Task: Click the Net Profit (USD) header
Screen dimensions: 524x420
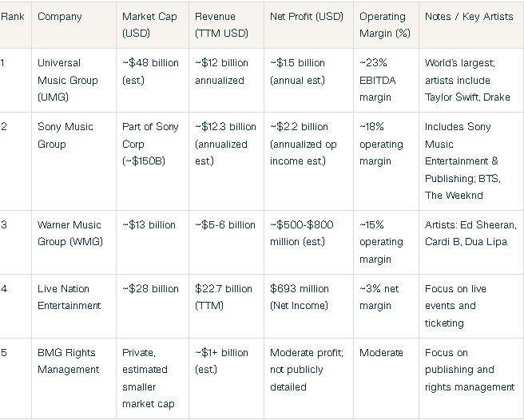Action: (x=306, y=17)
